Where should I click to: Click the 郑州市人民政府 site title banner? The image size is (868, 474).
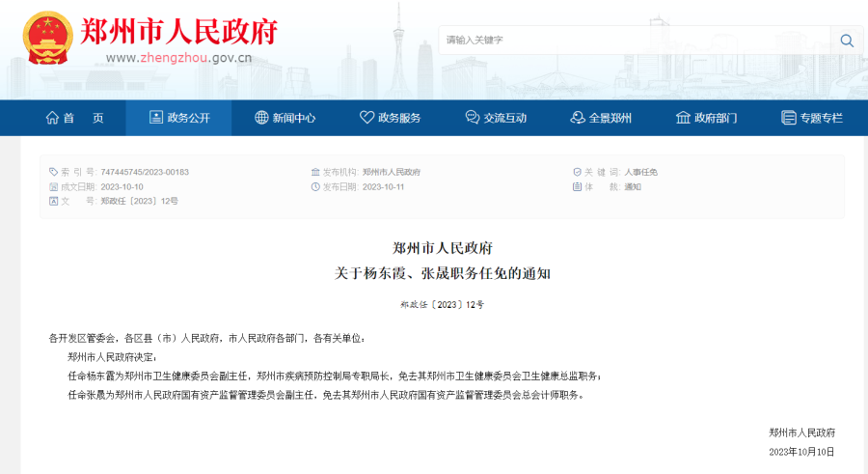pyautogui.click(x=181, y=30)
